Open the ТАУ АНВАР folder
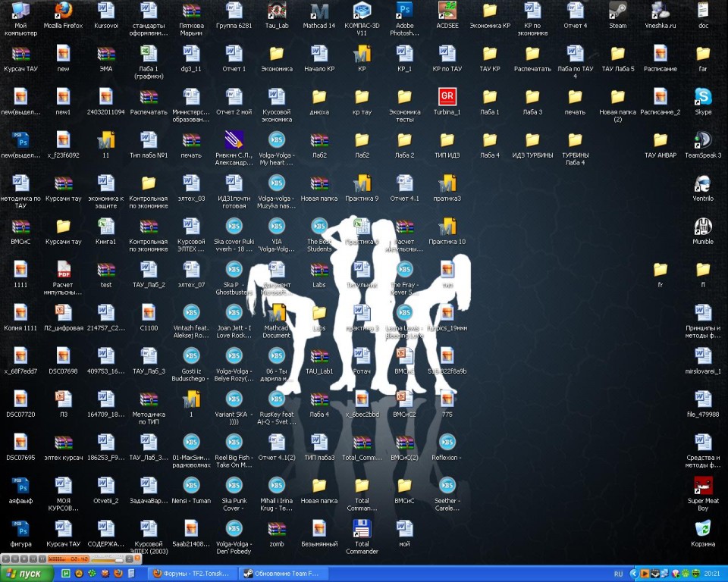 [x=661, y=145]
